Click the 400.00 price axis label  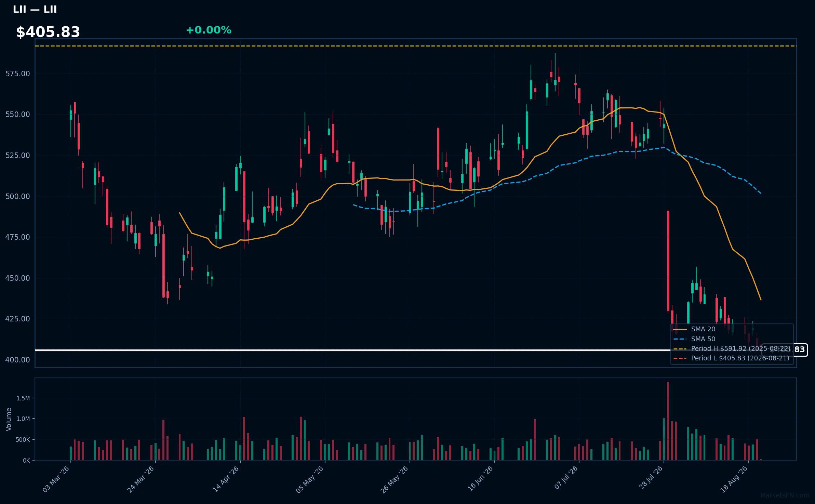(x=18, y=360)
